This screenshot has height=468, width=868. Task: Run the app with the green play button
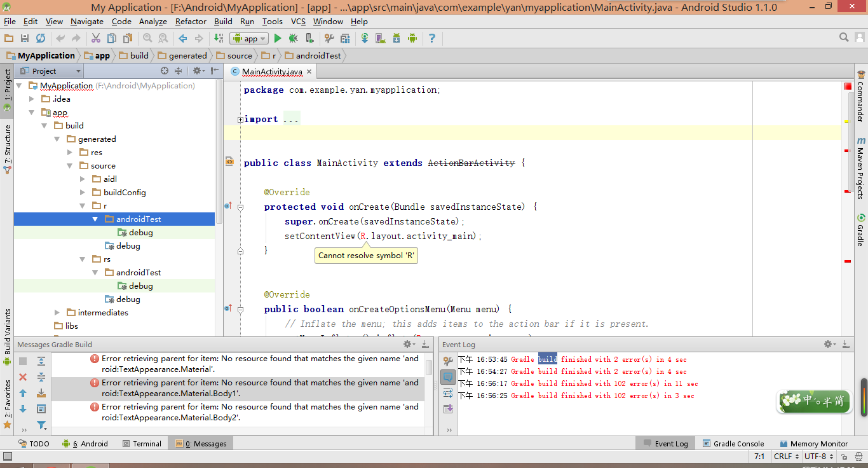278,39
